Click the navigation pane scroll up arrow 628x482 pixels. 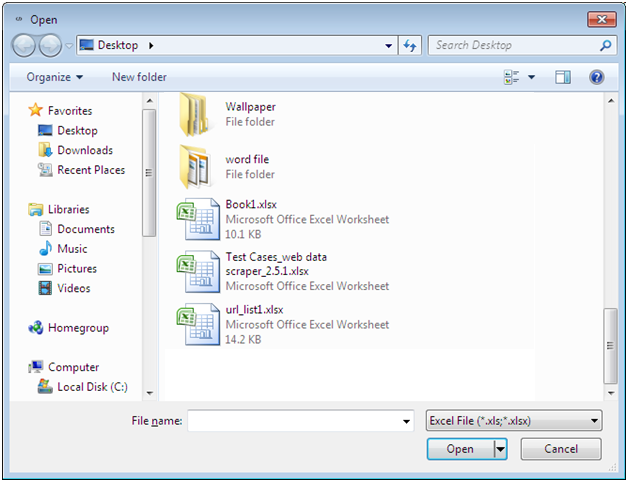point(149,101)
